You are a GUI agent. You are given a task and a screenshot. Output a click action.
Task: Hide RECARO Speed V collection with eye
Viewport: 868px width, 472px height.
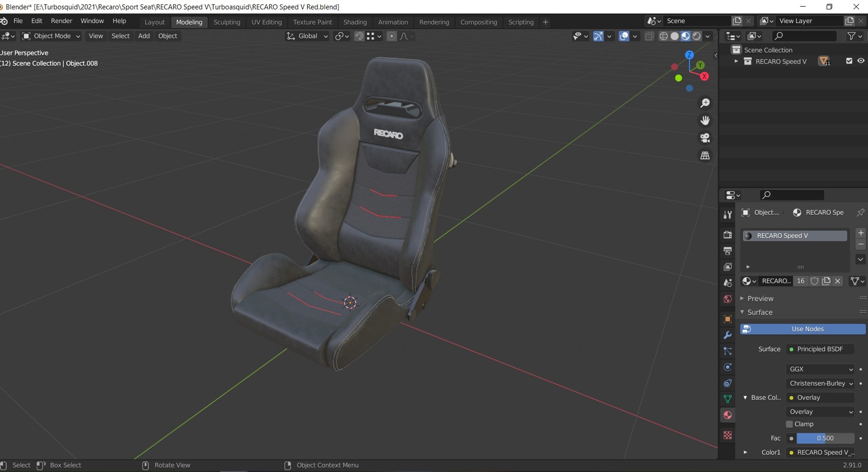point(861,61)
